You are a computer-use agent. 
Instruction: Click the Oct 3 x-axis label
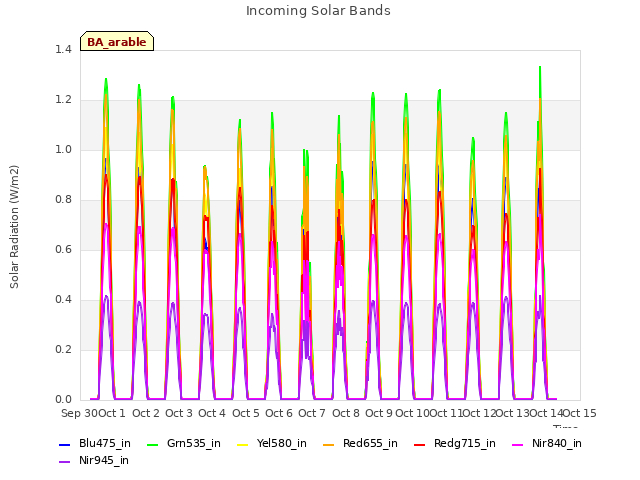pyautogui.click(x=179, y=413)
